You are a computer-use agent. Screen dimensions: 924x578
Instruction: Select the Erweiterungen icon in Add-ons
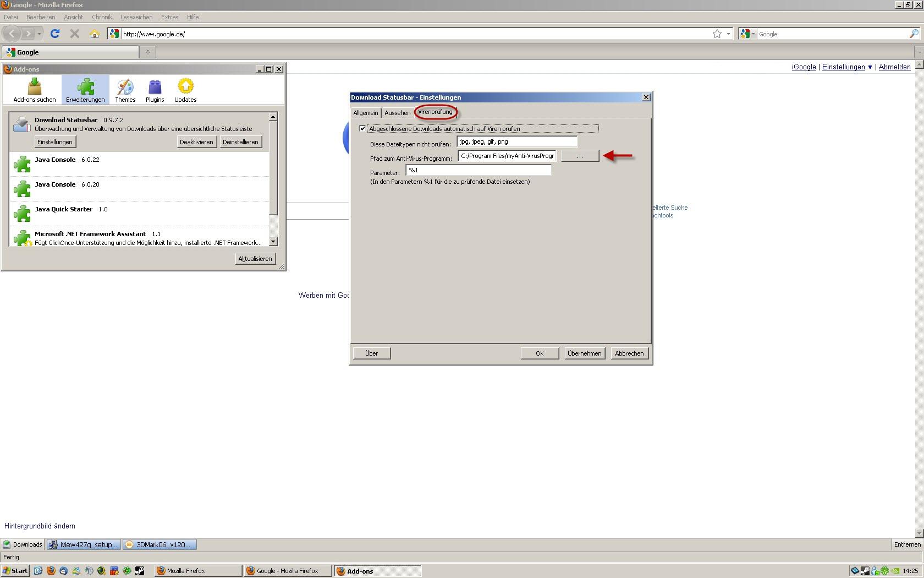(x=85, y=90)
